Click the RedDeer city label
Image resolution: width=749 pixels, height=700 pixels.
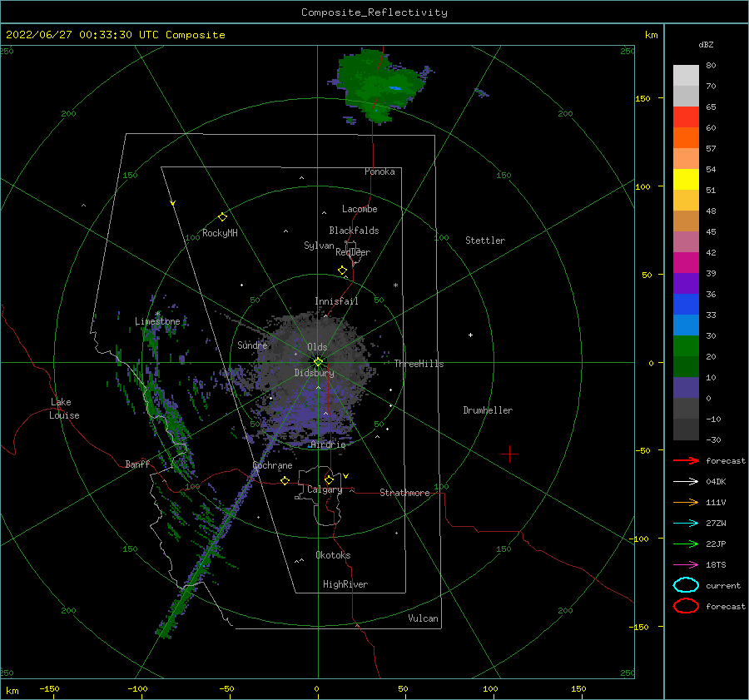[x=353, y=252]
